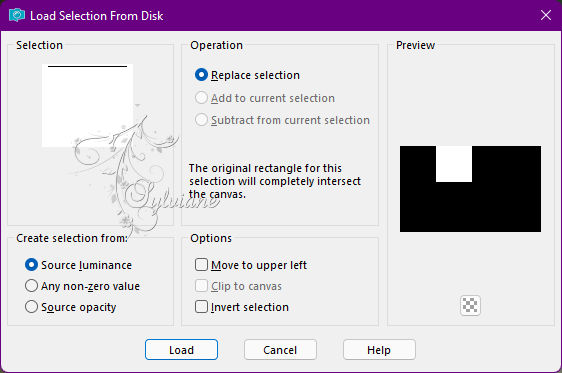This screenshot has height=373, width=562.
Task: Open the selection thumbnail picker
Action: click(x=87, y=105)
